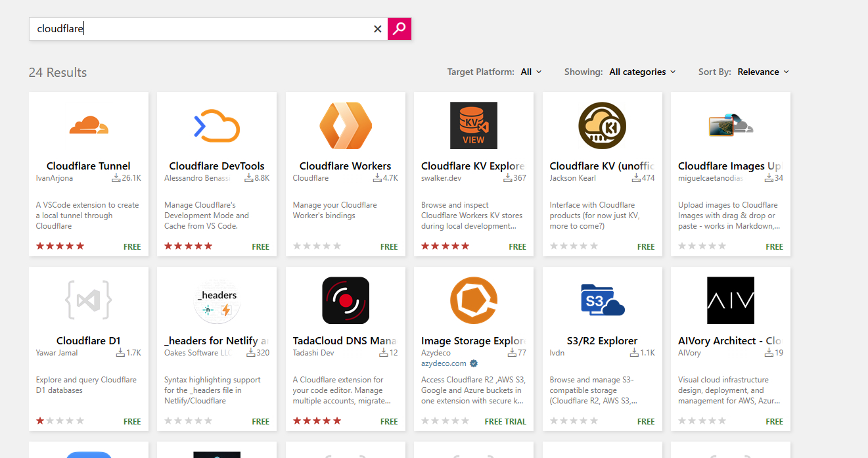Open the Image Storage Explorer icon
The image size is (868, 458).
click(474, 300)
